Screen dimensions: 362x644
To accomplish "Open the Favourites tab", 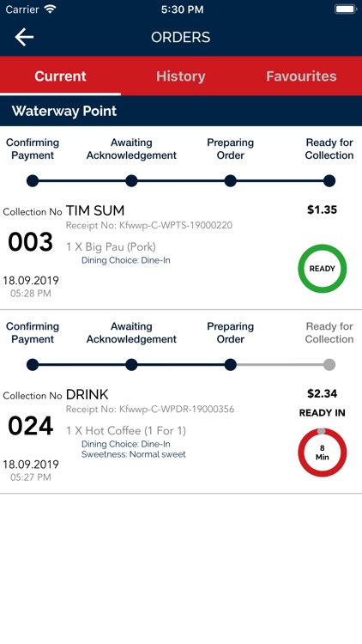I will coord(301,76).
